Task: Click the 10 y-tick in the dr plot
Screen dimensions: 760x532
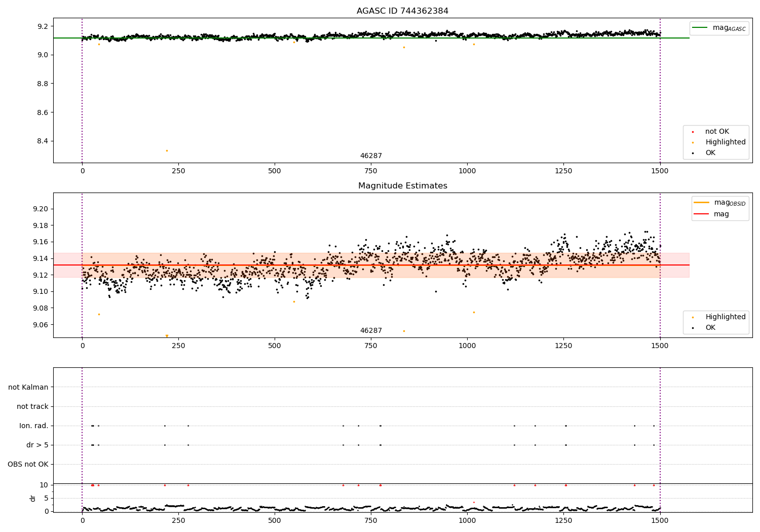Action: click(44, 485)
